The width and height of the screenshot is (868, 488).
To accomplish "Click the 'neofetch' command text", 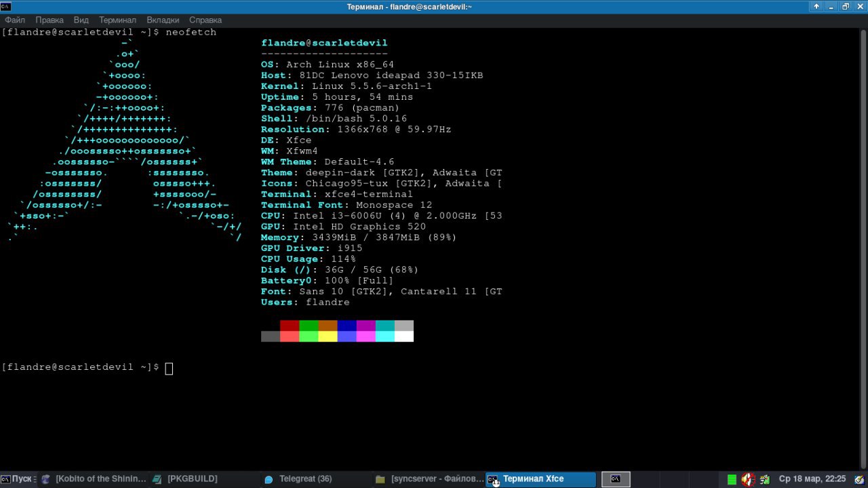I will pos(191,32).
